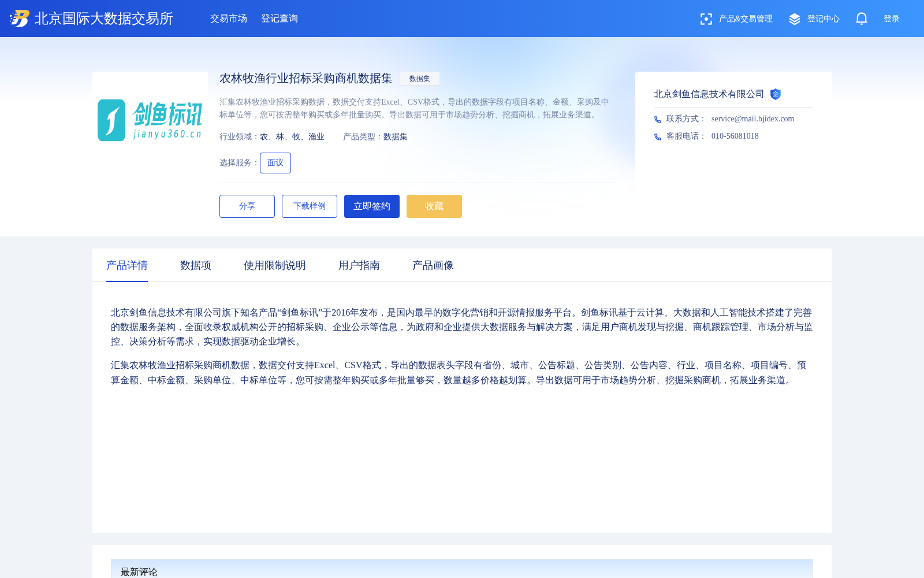
Task: Click the email service@mail.bjidex.com
Action: tap(752, 119)
